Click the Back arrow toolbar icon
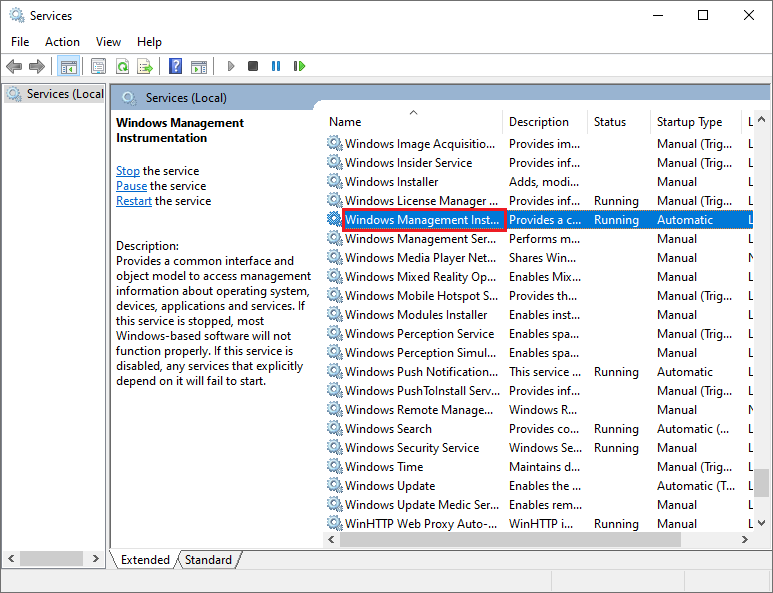 pyautogui.click(x=14, y=66)
